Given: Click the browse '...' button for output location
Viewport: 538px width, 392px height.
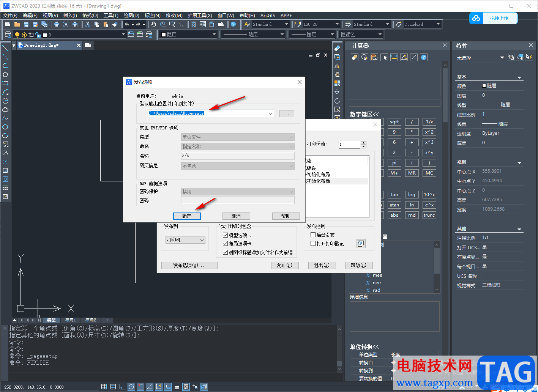Looking at the screenshot, I should tap(287, 113).
